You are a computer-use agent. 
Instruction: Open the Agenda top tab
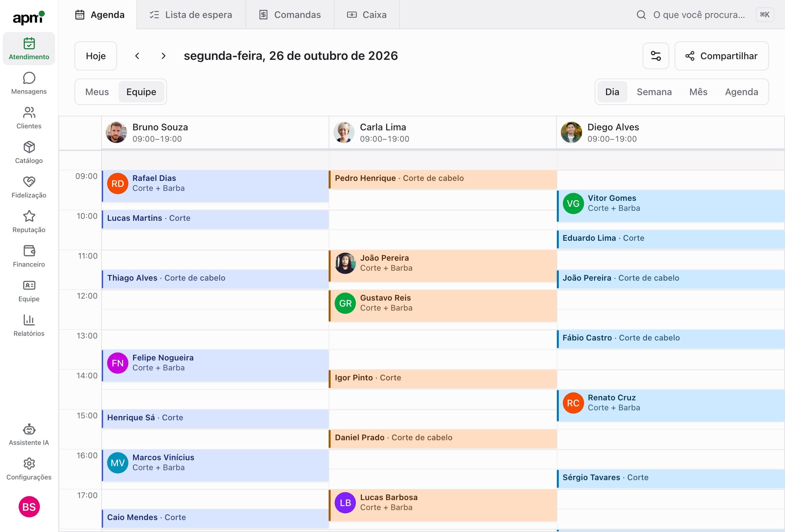click(x=100, y=15)
